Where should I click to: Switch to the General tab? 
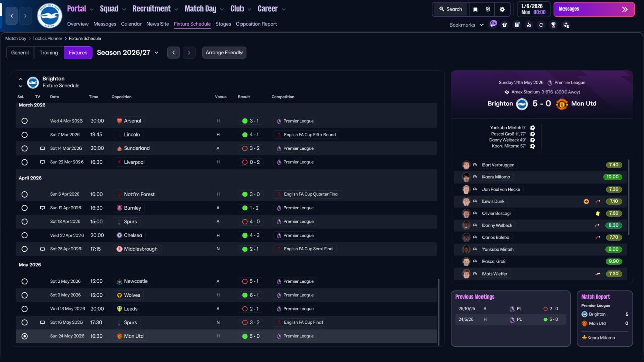coord(20,53)
